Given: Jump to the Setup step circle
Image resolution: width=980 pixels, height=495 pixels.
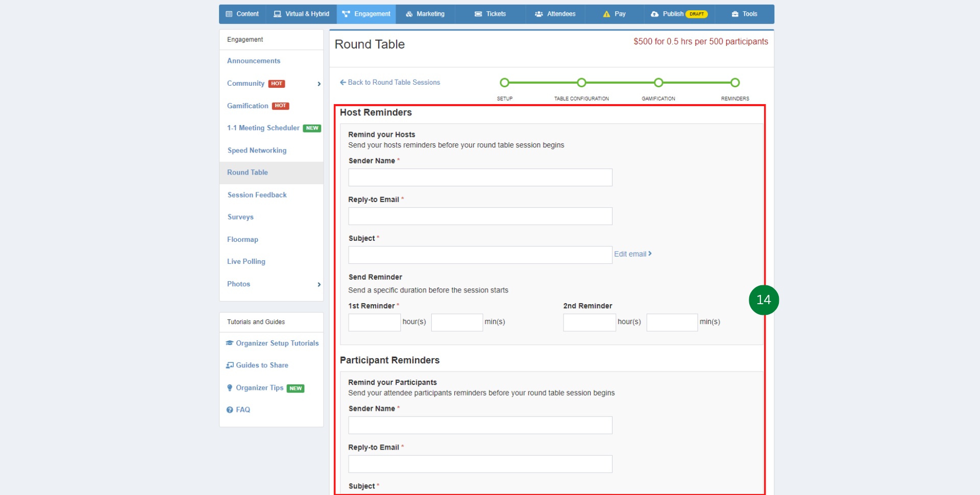Looking at the screenshot, I should coord(504,83).
